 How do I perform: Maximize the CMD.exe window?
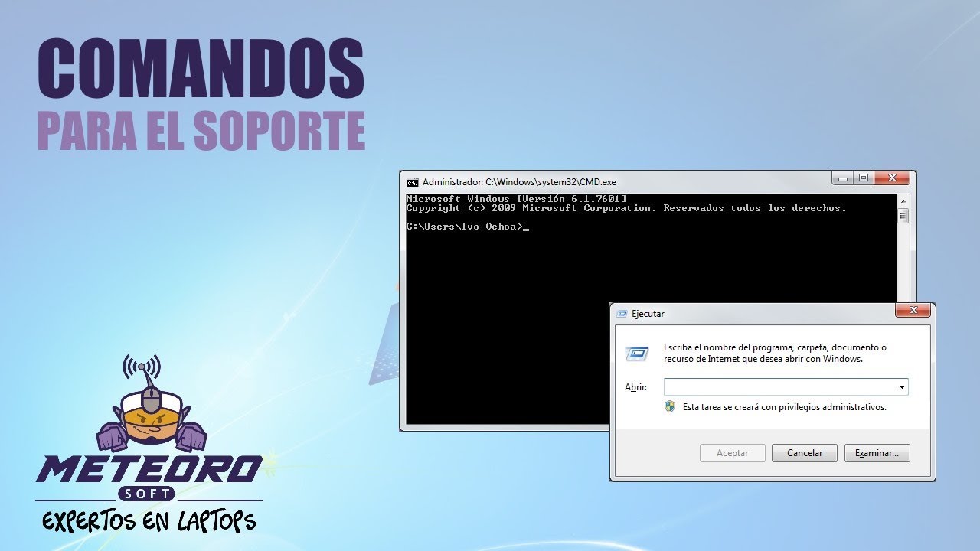click(864, 178)
